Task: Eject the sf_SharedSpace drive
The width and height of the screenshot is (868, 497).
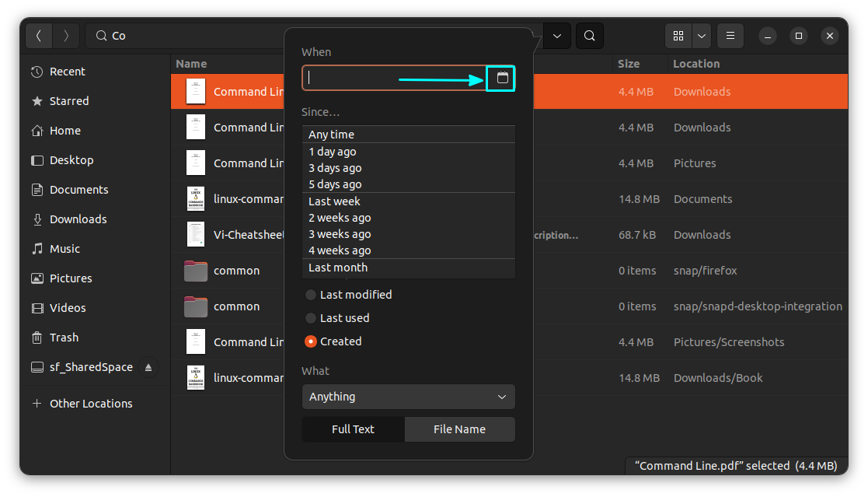Action: [x=148, y=367]
